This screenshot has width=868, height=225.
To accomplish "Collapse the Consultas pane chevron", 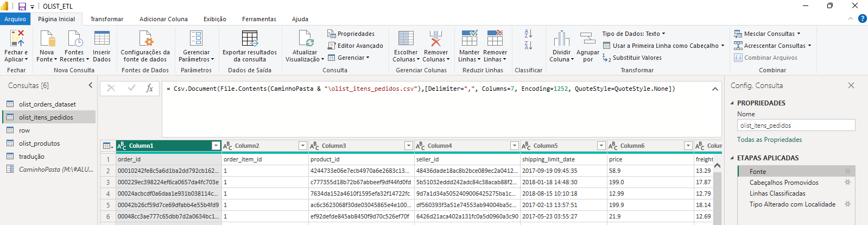I will [x=91, y=85].
